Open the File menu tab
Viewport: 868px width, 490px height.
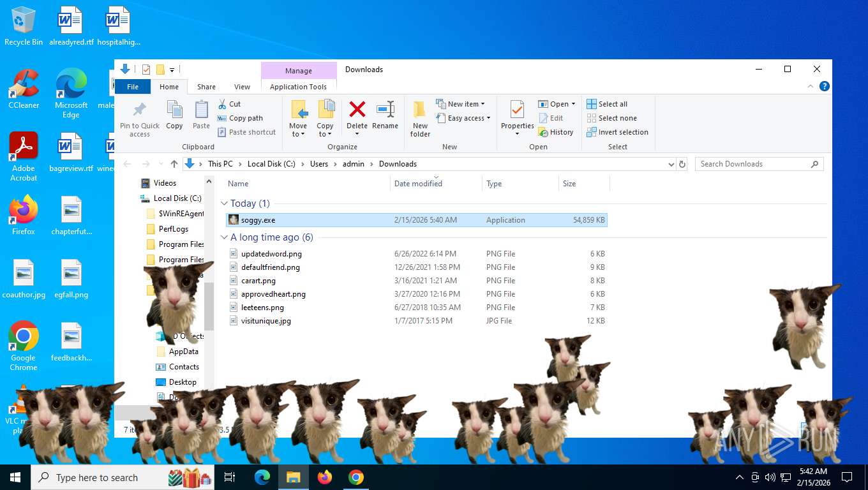point(133,87)
